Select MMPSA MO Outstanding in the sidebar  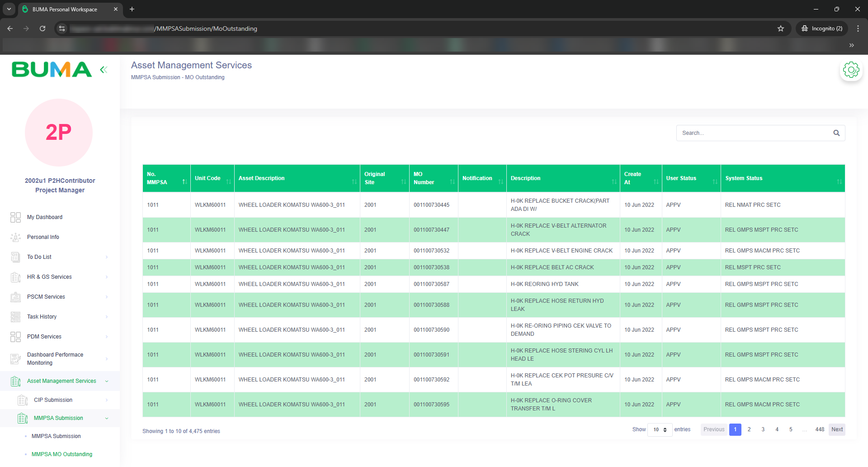(62, 454)
